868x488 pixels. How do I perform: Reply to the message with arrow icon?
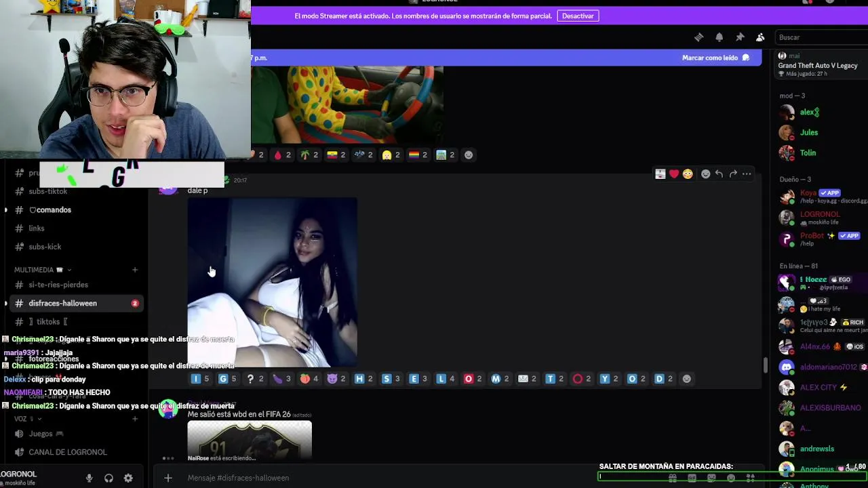click(719, 174)
